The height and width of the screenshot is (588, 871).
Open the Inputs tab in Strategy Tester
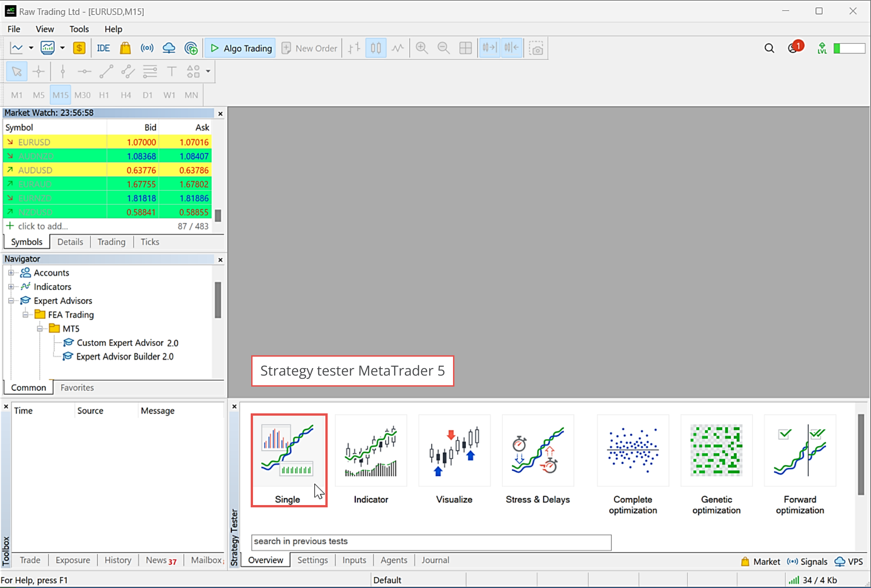click(x=354, y=560)
